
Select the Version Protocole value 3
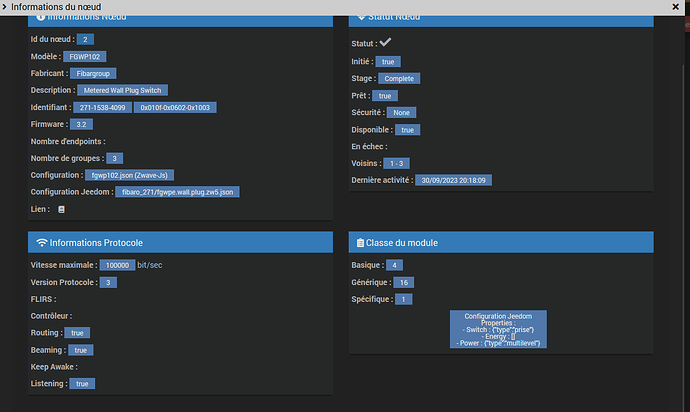108,282
